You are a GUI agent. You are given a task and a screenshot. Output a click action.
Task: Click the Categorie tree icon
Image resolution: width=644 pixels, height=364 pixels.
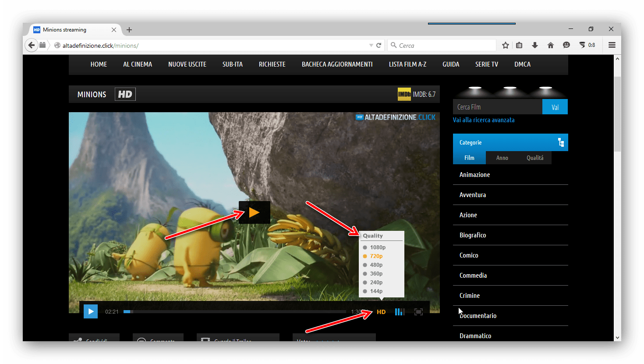click(561, 142)
